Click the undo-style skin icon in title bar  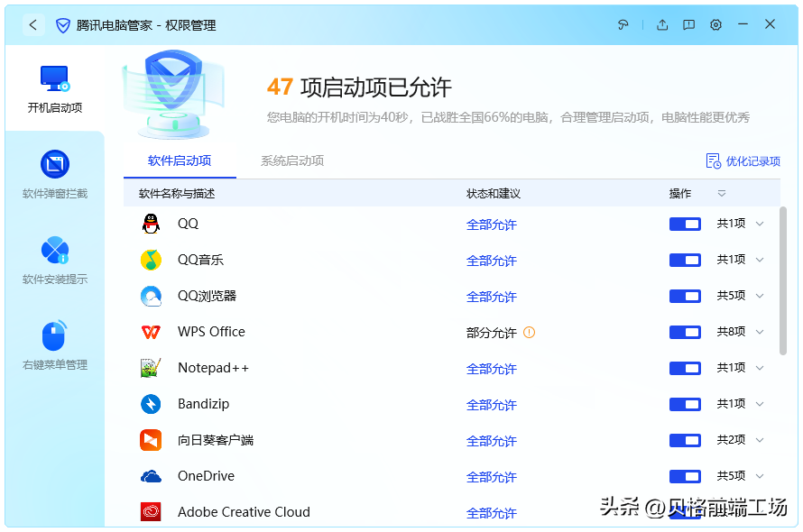click(623, 24)
